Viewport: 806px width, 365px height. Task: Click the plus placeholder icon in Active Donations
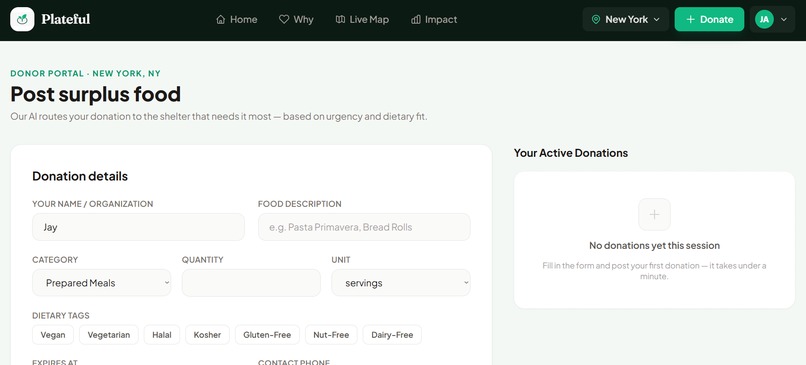coord(654,214)
